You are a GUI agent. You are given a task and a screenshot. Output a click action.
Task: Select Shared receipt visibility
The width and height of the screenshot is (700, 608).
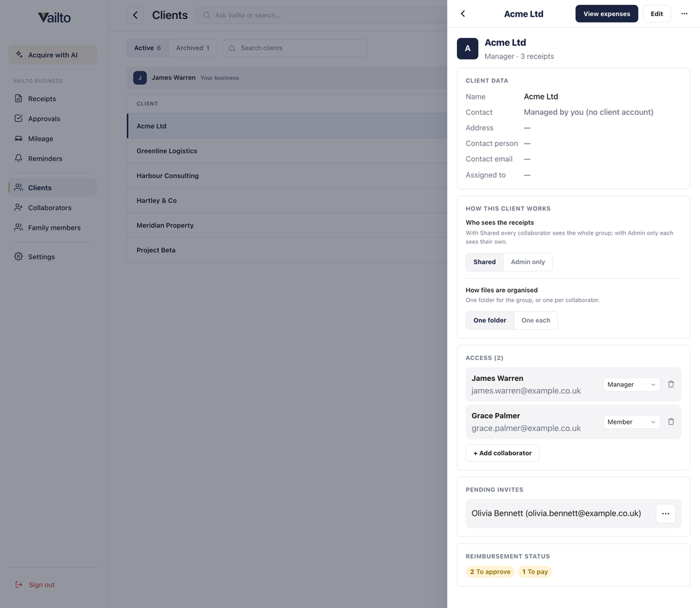click(484, 262)
